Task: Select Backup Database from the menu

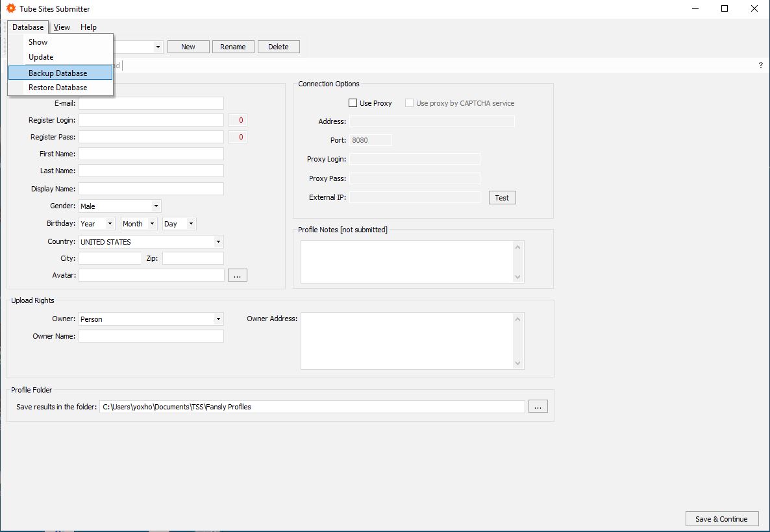Action: coord(58,73)
